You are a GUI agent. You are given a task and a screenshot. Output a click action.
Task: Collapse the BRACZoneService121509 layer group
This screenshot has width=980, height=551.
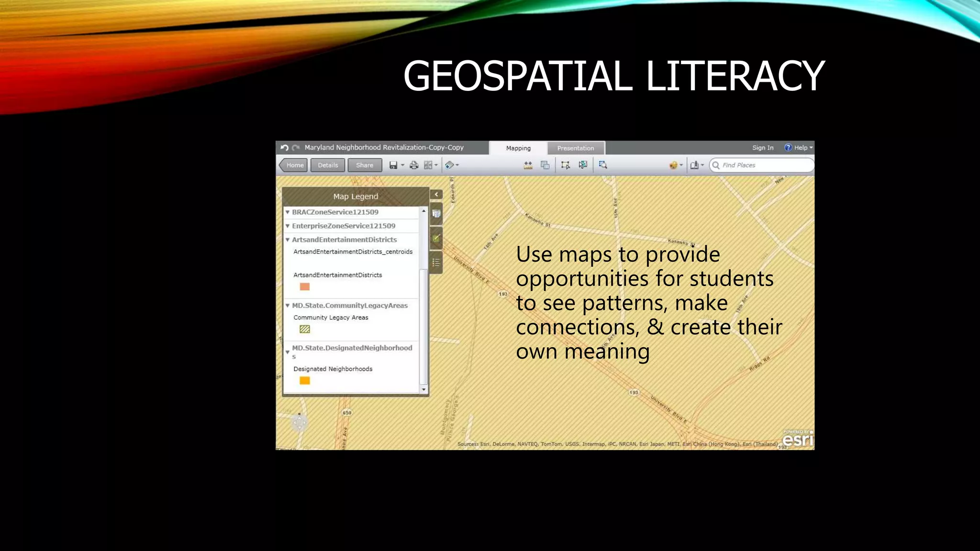(288, 212)
